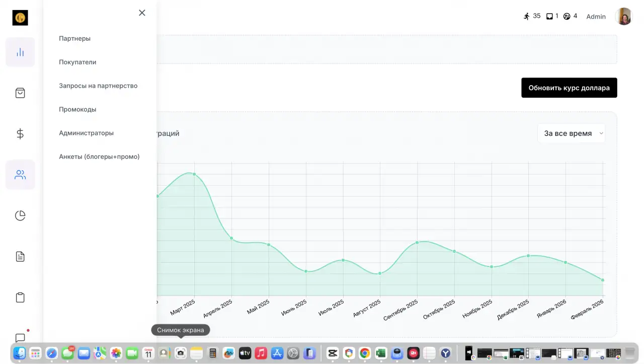This screenshot has width=644, height=364.
Task: Open 'Анкеты (блогеры+промо)' link
Action: pos(99,157)
